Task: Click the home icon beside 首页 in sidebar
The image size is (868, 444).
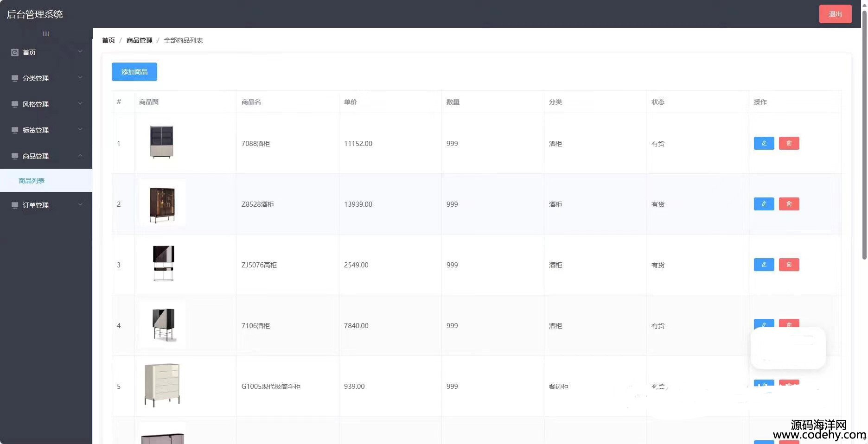Action: coord(15,52)
